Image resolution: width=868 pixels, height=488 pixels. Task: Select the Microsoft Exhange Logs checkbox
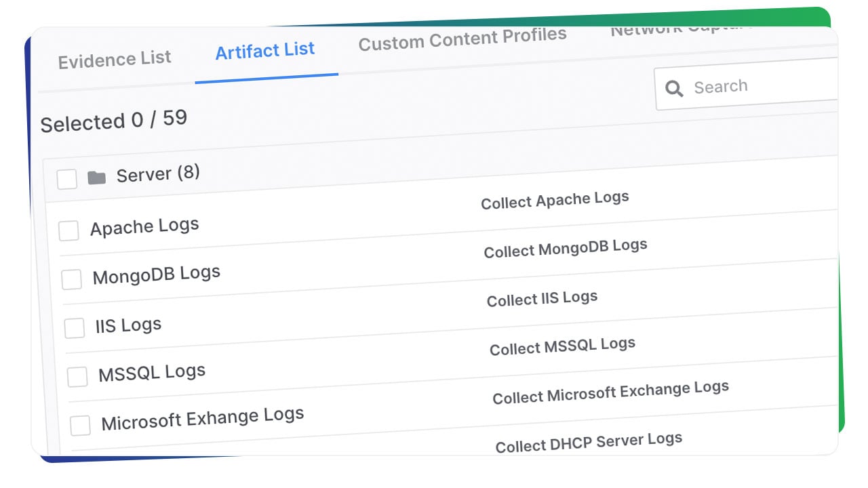pos(81,425)
